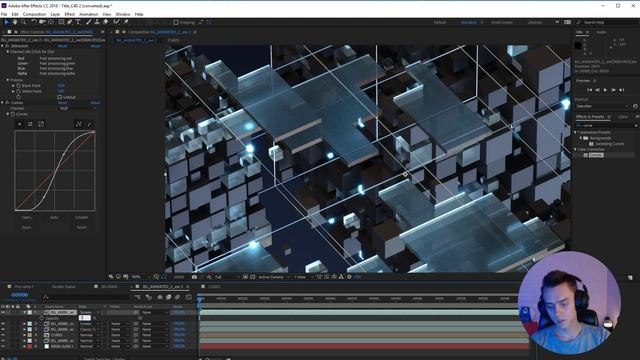Reset the Curves effect
Viewport: 640px width, 360px height.
62,103
